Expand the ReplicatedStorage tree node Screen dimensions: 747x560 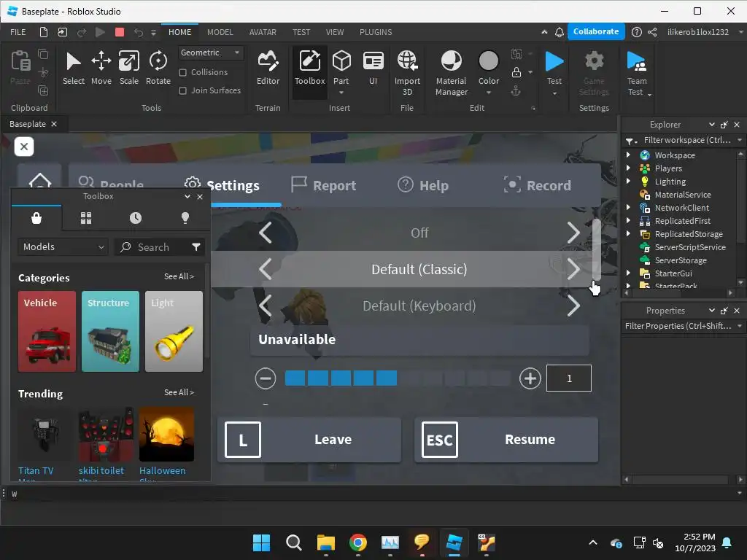pos(628,234)
